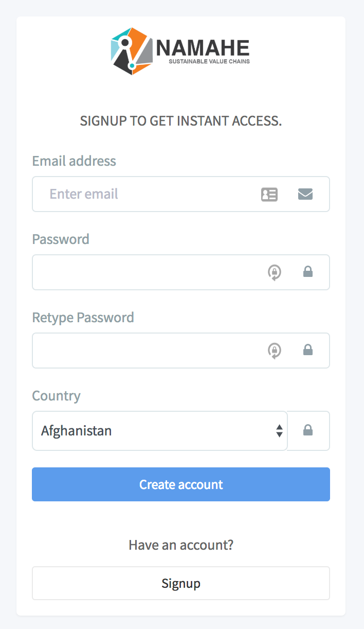Click the NAMAHE hexagon logo icon

pyautogui.click(x=132, y=51)
